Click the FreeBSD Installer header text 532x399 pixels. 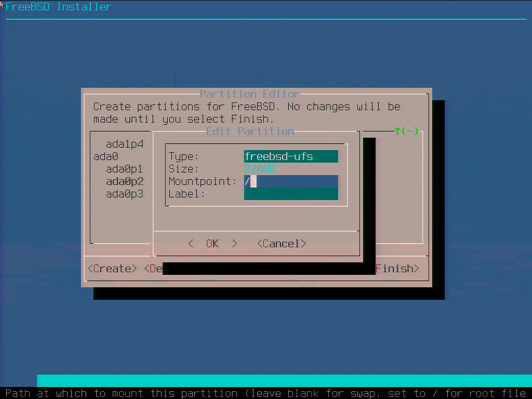[x=58, y=7]
